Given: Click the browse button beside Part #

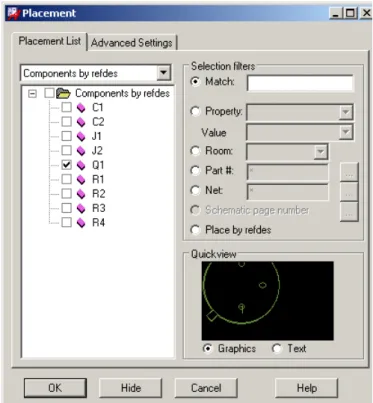Looking at the screenshot, I should pyautogui.click(x=349, y=172).
